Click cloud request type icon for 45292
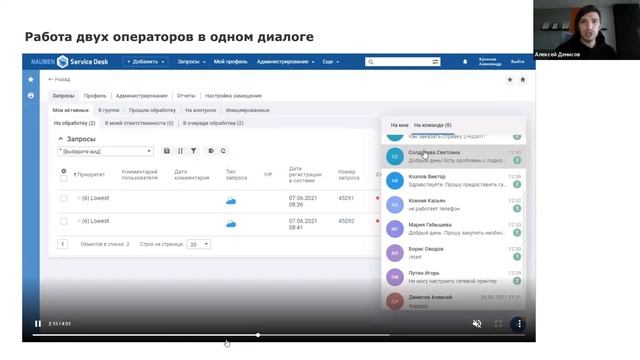 click(x=231, y=224)
